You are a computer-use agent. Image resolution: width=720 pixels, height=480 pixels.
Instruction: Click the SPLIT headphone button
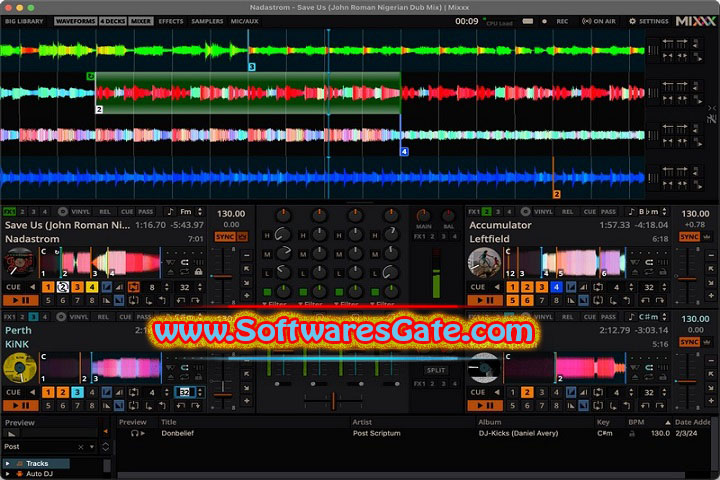435,370
